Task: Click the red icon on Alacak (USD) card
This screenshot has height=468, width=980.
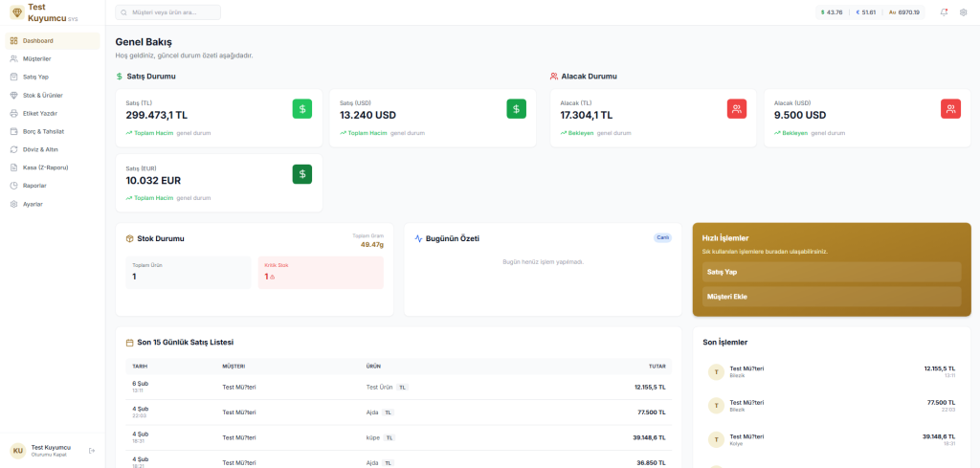Action: (x=950, y=109)
